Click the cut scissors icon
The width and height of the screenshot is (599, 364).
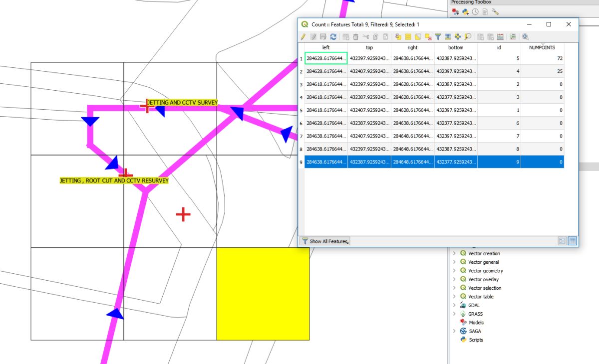[x=366, y=36]
